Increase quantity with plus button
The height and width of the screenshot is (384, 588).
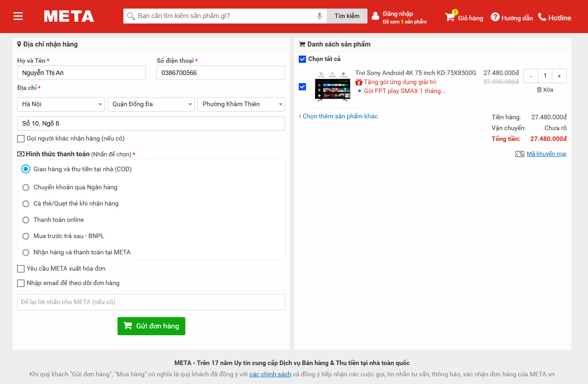559,76
